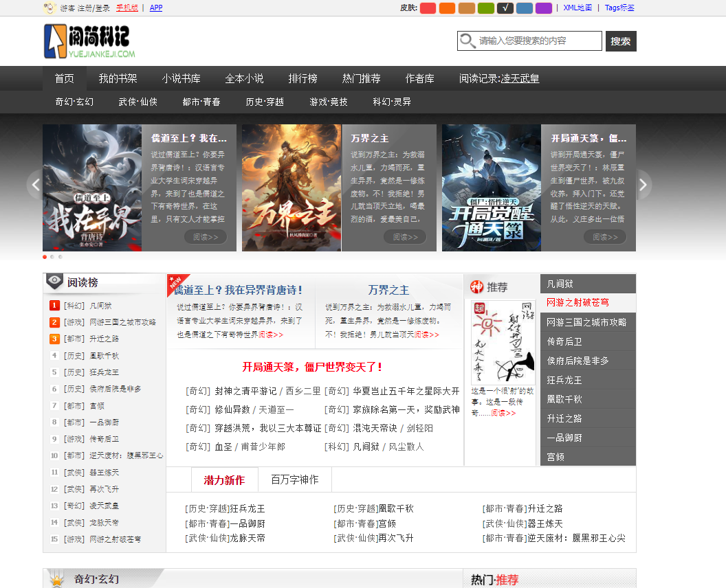The width and height of the screenshot is (726, 588).
Task: Select the dark checked skin swatch
Action: [x=505, y=8]
